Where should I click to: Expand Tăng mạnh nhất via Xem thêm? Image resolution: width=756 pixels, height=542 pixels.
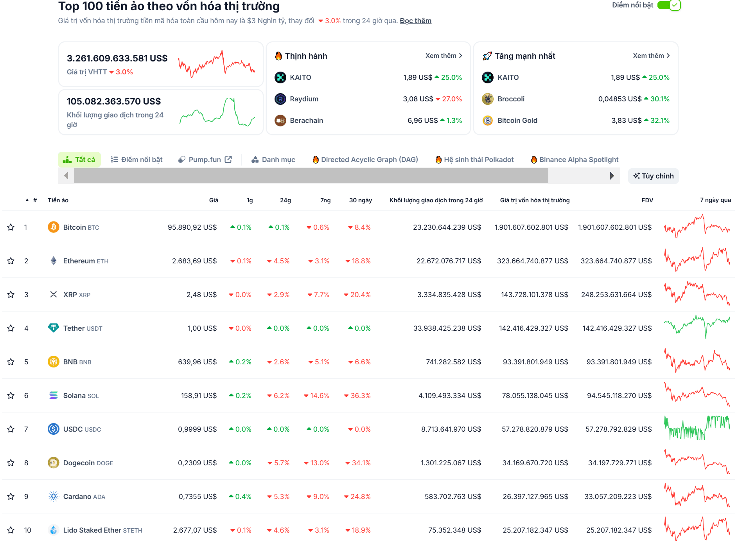tap(652, 56)
